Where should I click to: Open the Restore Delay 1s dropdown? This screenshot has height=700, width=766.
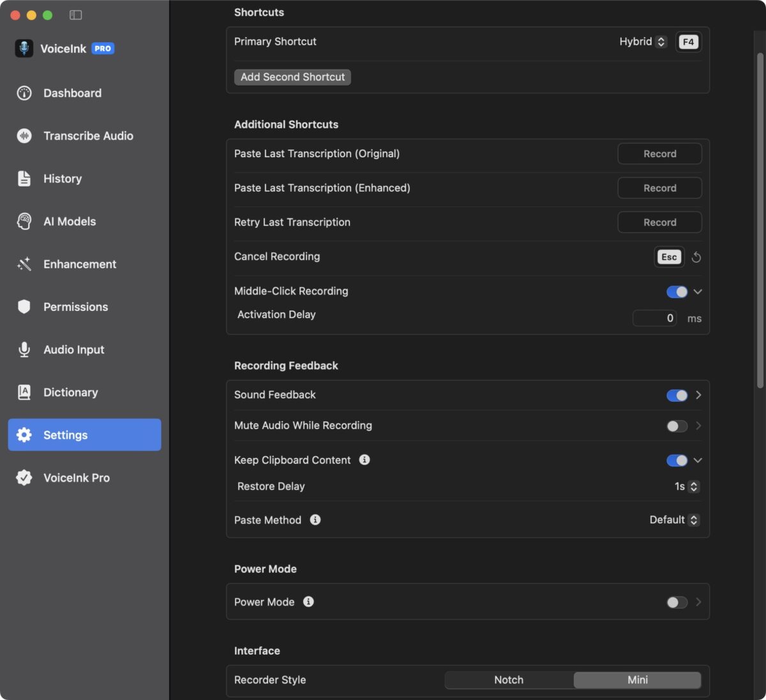[x=687, y=487]
